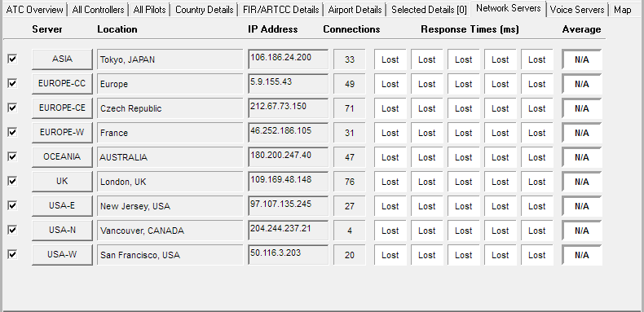The height and width of the screenshot is (312, 644).
Task: Click the ASIA server IP address field
Action: point(289,59)
